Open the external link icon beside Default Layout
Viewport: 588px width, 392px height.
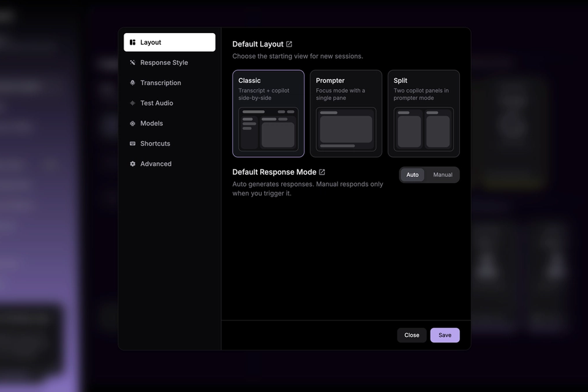[x=289, y=44]
